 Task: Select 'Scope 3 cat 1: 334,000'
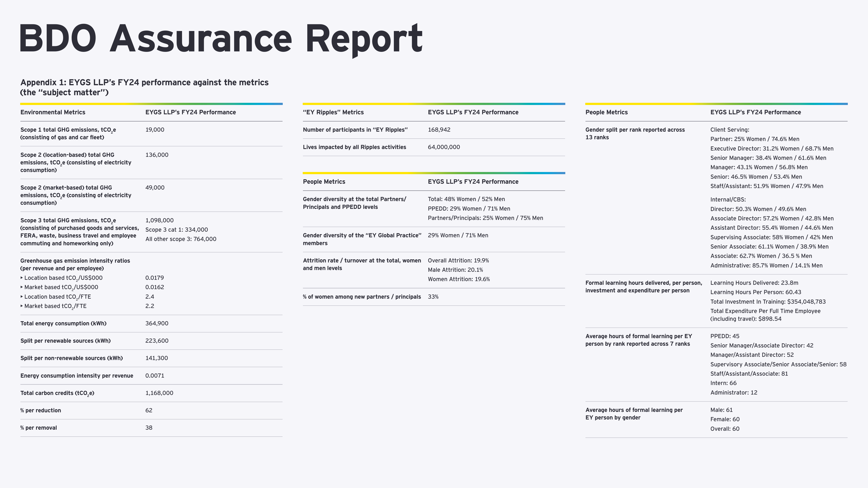[x=177, y=230]
